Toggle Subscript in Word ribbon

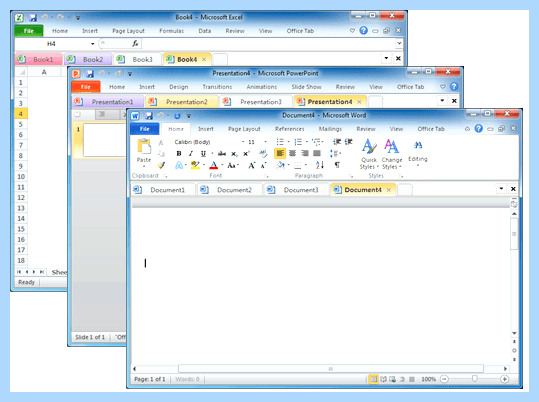point(234,153)
